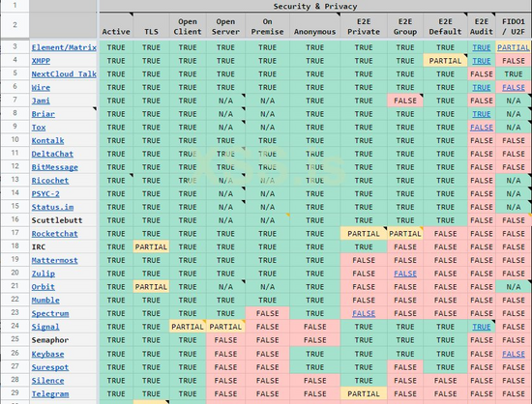Click the FIDO1 / U2F header cell
This screenshot has height=404, width=532.
coord(513,26)
